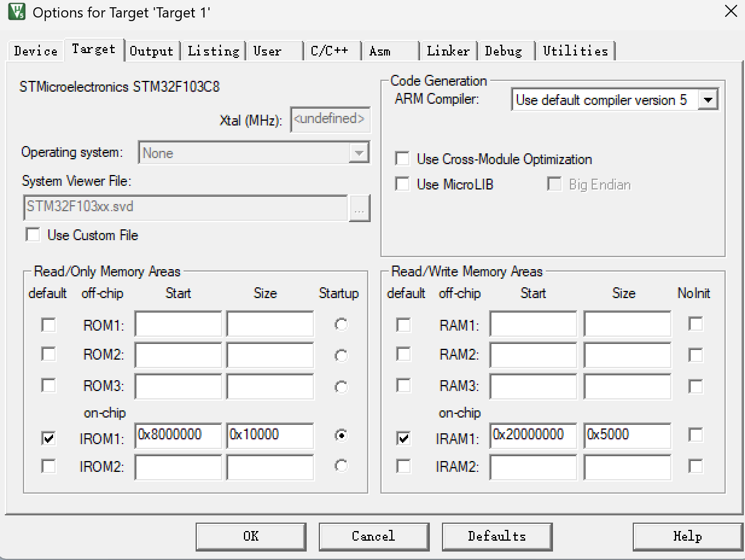The image size is (745, 560).
Task: Click the RAM1 Size field
Action: (x=627, y=324)
